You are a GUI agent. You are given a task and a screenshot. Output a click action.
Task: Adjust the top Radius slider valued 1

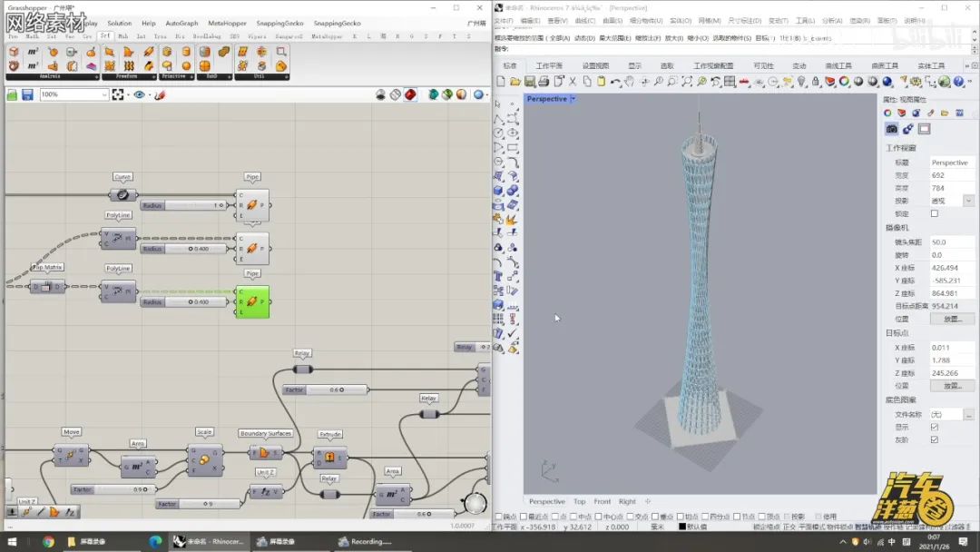pyautogui.click(x=183, y=205)
